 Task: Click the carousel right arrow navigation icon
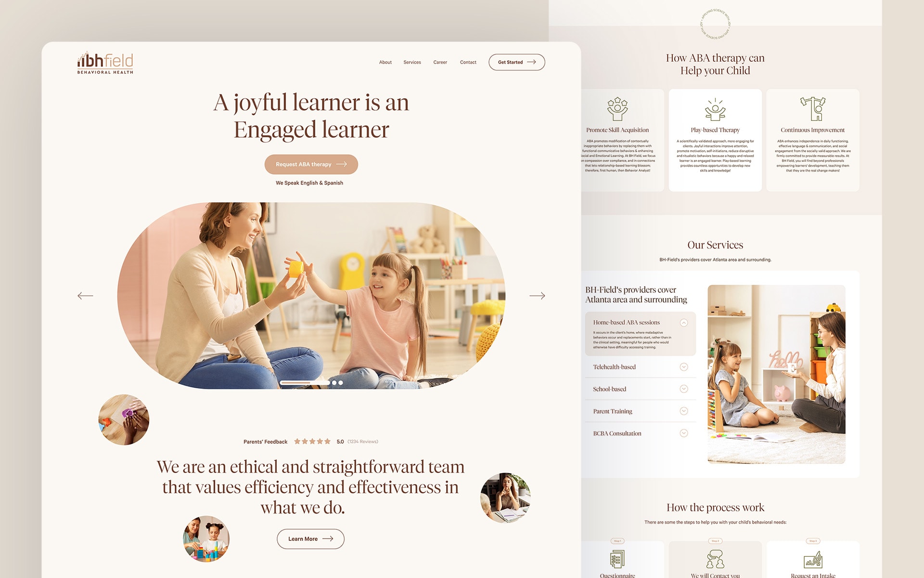click(538, 294)
